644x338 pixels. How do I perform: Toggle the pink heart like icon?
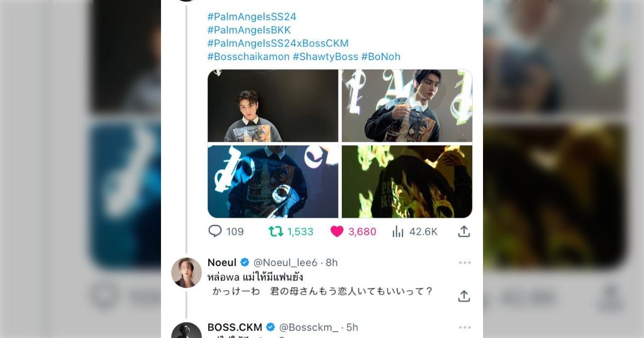[337, 231]
